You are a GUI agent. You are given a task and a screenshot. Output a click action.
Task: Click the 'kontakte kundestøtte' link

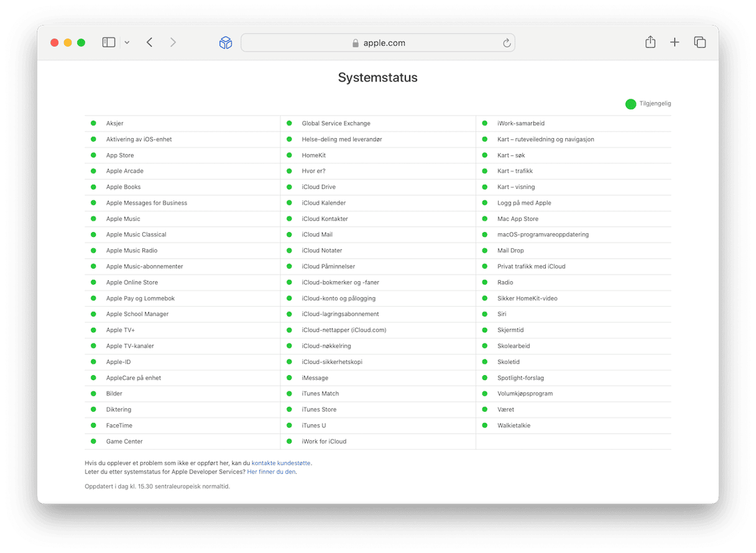pos(281,463)
